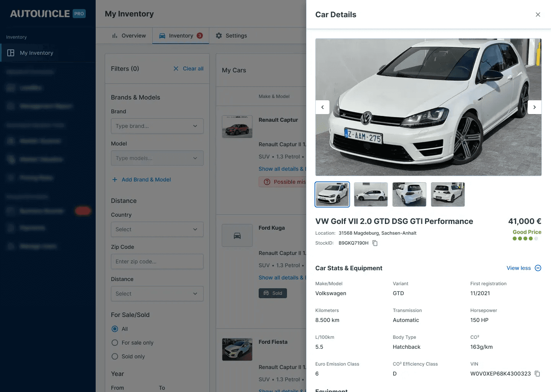Show previous car photo
551x392 pixels.
pyautogui.click(x=322, y=107)
